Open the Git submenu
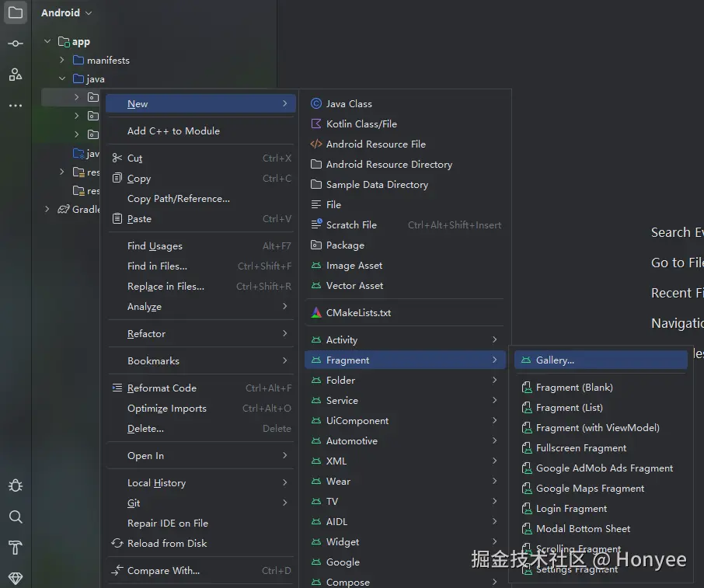704x588 pixels. pyautogui.click(x=200, y=503)
